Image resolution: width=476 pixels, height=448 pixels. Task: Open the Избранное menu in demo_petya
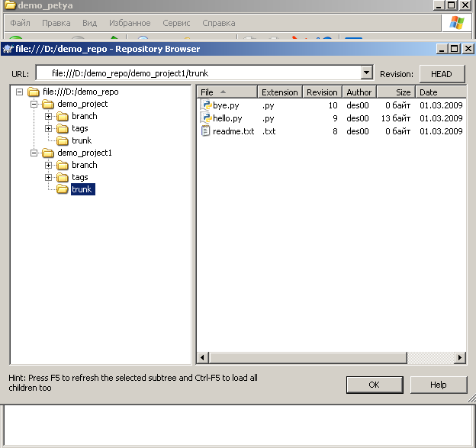click(x=130, y=23)
